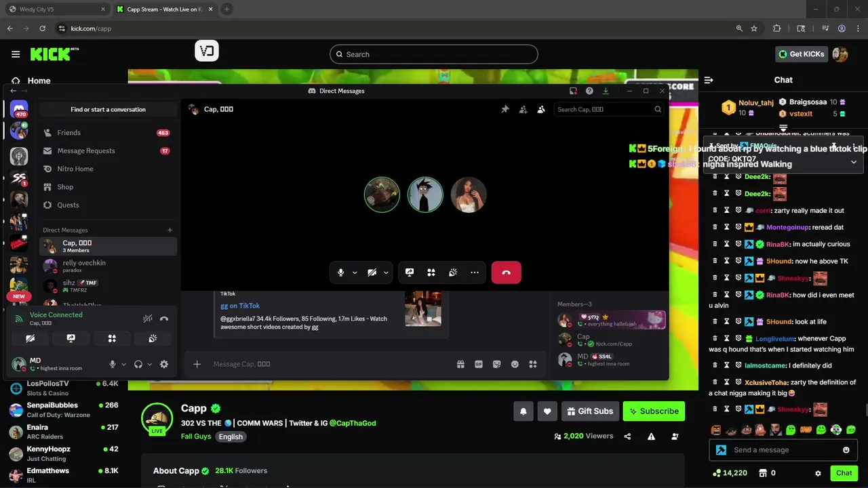
Task: Open sihz direct message
Action: click(107, 286)
